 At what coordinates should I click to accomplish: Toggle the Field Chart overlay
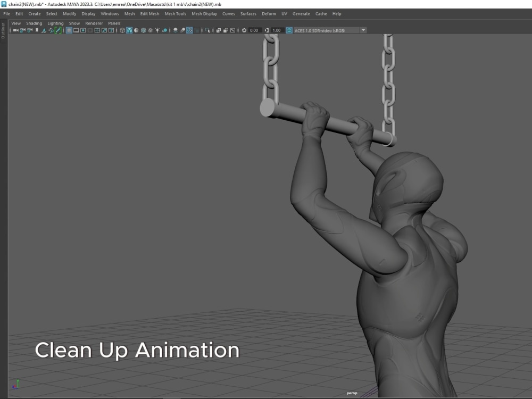[x=97, y=30]
